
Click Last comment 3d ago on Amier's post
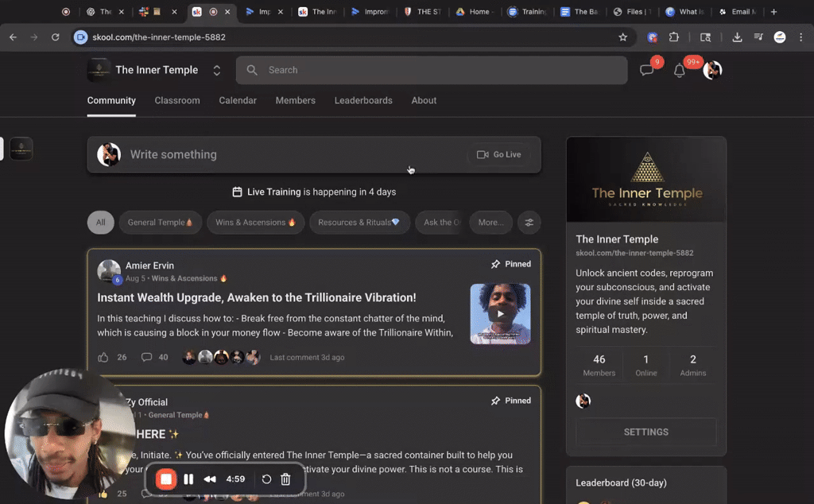pos(307,357)
